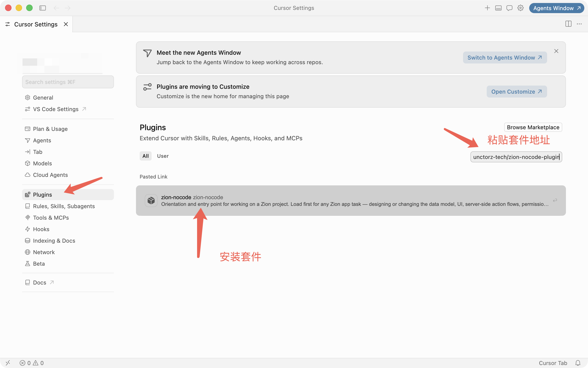
Task: Open the Agents settings section
Action: (x=68, y=141)
